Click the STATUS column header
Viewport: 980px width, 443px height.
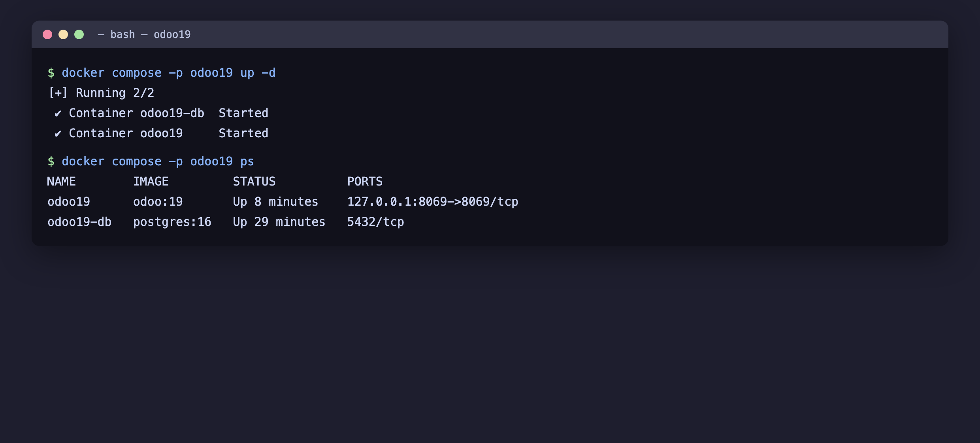(254, 182)
